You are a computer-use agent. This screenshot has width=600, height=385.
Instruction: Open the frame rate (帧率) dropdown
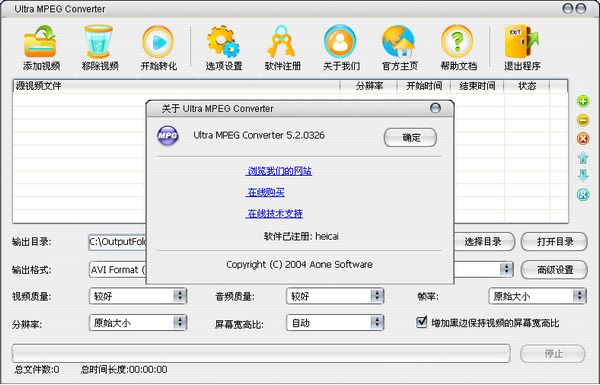pyautogui.click(x=537, y=296)
